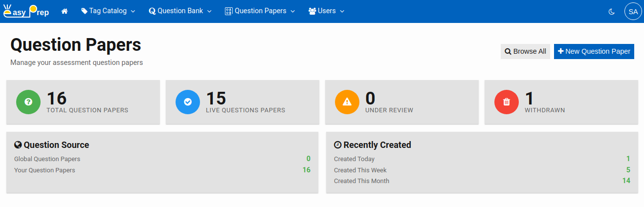Click the value 16 for Your Question Papers
Image resolution: width=644 pixels, height=207 pixels.
pyautogui.click(x=307, y=170)
